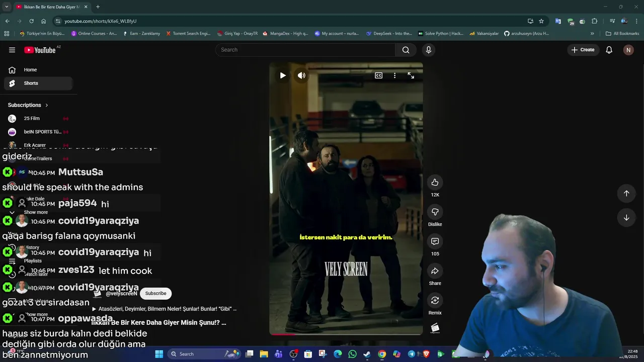Bookmark this page with the star
The width and height of the screenshot is (644, 362).
(x=541, y=21)
